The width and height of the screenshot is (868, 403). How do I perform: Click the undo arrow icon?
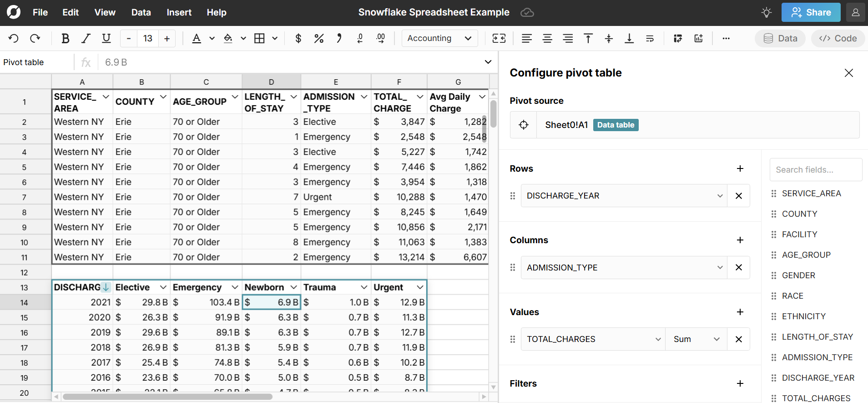coord(14,39)
